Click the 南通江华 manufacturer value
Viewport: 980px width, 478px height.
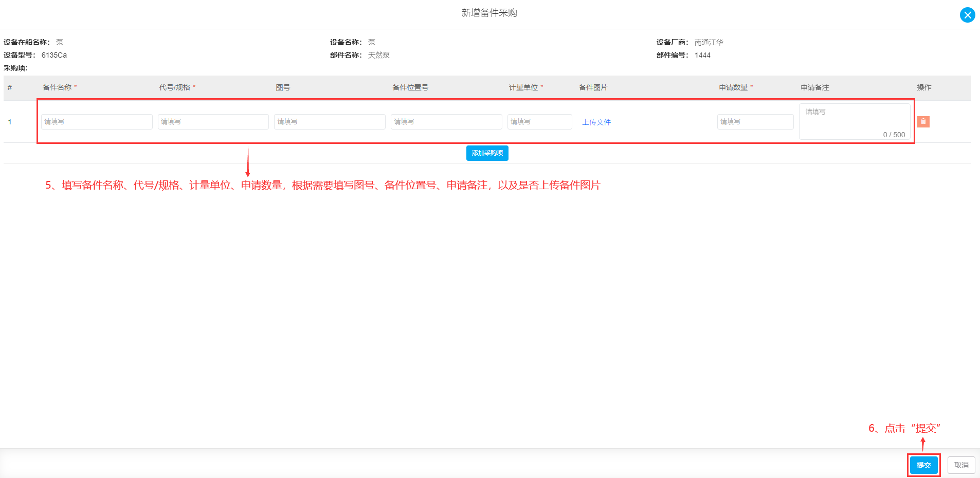[x=709, y=42]
